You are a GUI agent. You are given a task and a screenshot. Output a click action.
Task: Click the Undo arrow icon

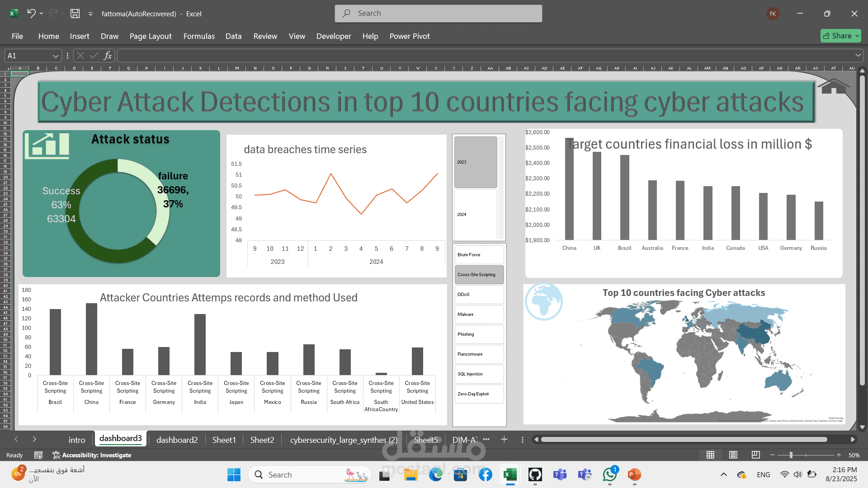click(x=31, y=14)
